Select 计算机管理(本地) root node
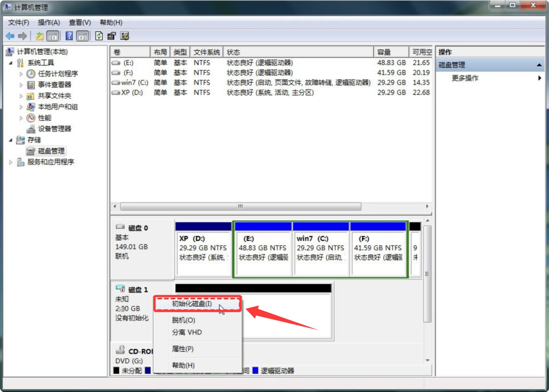Image resolution: width=549 pixels, height=392 pixels. (x=42, y=52)
